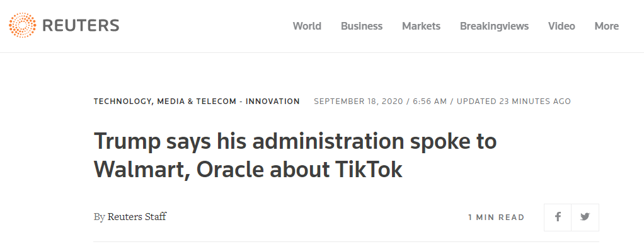This screenshot has width=644, height=244.
Task: Open the Reuters Staff author link
Action: [137, 217]
